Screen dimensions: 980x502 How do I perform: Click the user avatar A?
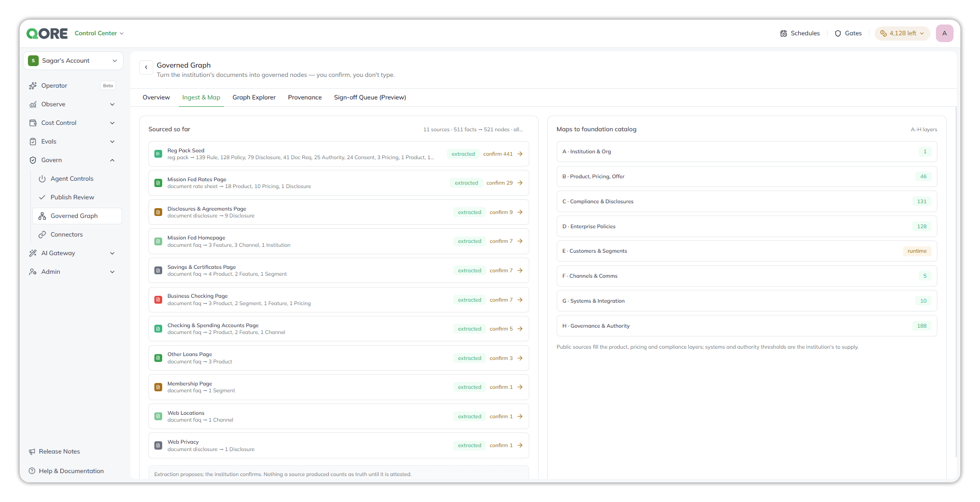point(944,33)
